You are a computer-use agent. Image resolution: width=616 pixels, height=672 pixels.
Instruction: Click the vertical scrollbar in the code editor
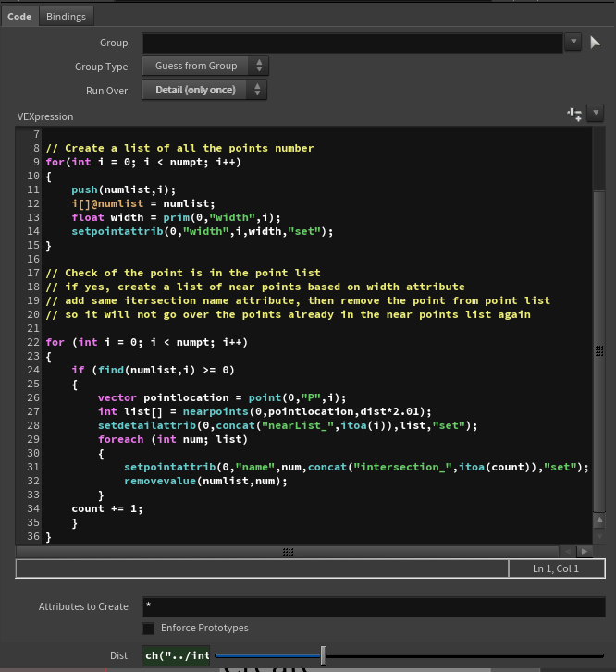[599, 351]
